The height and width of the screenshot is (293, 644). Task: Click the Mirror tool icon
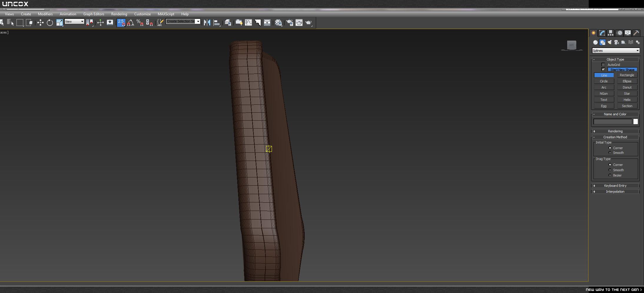207,23
